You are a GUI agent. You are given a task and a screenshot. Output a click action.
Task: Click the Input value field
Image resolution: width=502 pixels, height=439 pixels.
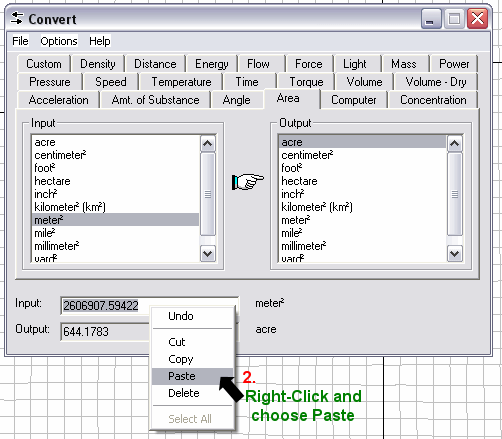149,305
